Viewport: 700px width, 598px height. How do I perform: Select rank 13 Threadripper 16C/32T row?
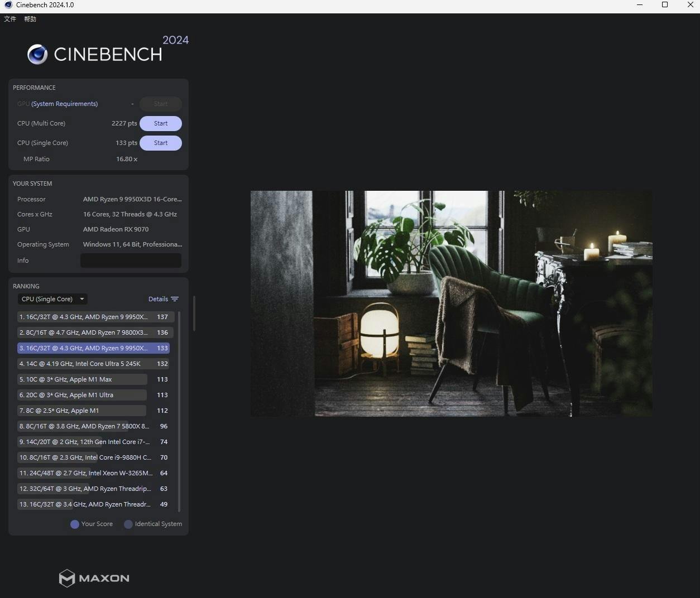93,504
